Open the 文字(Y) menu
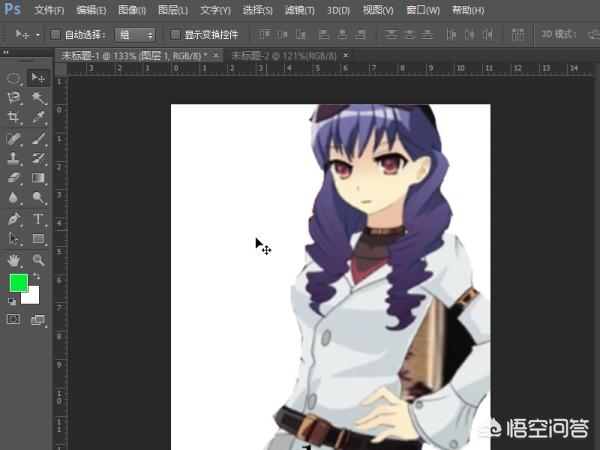Screen dimensions: 600x450 click(215, 10)
